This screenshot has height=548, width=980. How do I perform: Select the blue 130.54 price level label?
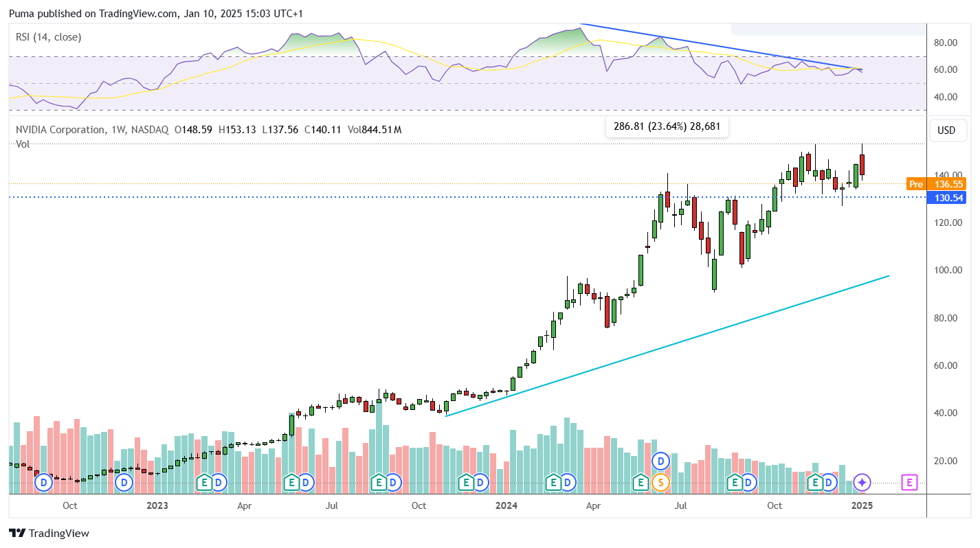[946, 197]
